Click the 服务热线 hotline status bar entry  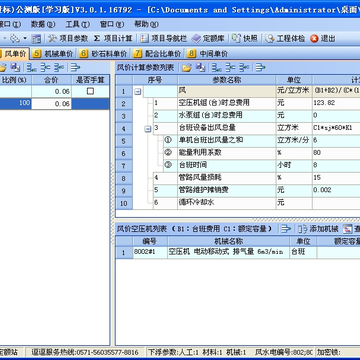pos(85,352)
